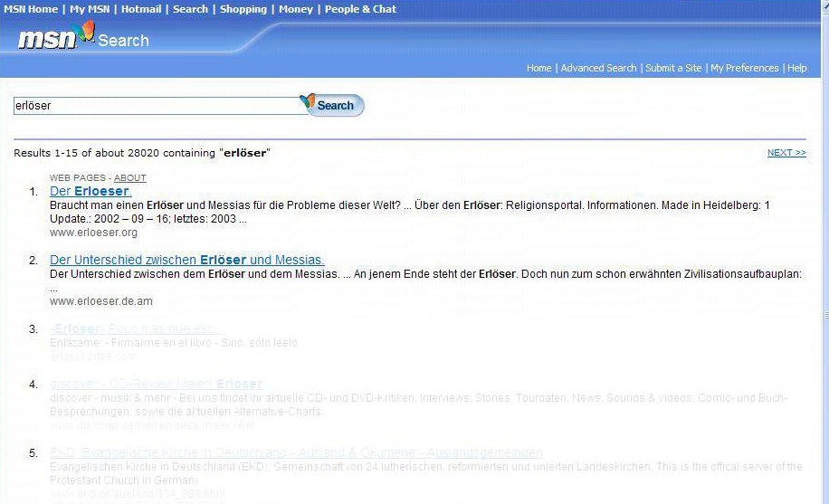
Task: Open Der Unterschied zwischen Erlöser und Messias
Action: click(187, 260)
